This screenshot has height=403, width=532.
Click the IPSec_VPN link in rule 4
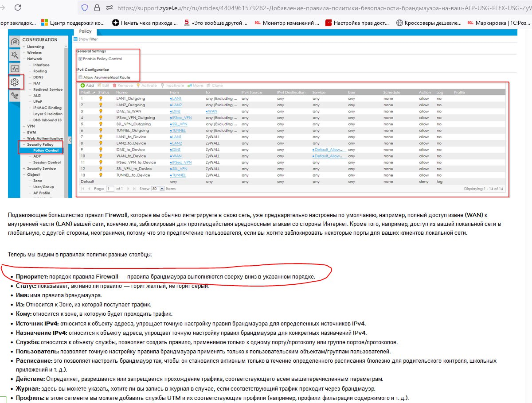click(181, 118)
